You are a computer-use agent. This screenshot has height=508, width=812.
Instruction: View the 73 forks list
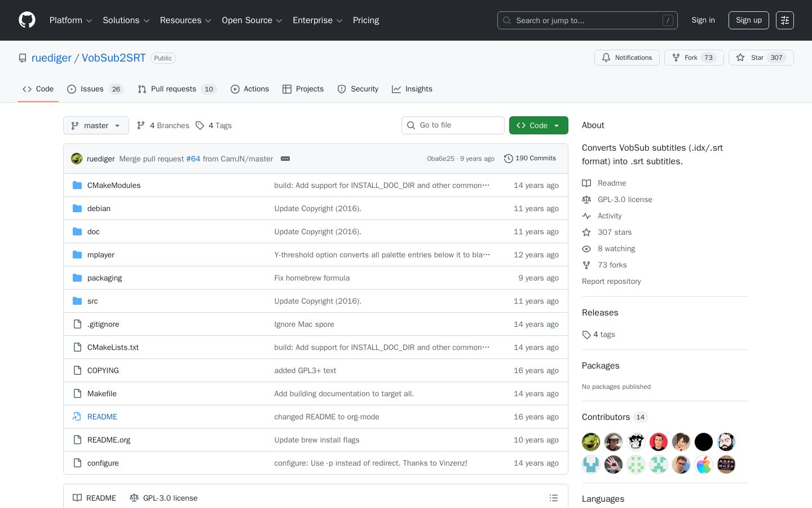click(x=604, y=265)
